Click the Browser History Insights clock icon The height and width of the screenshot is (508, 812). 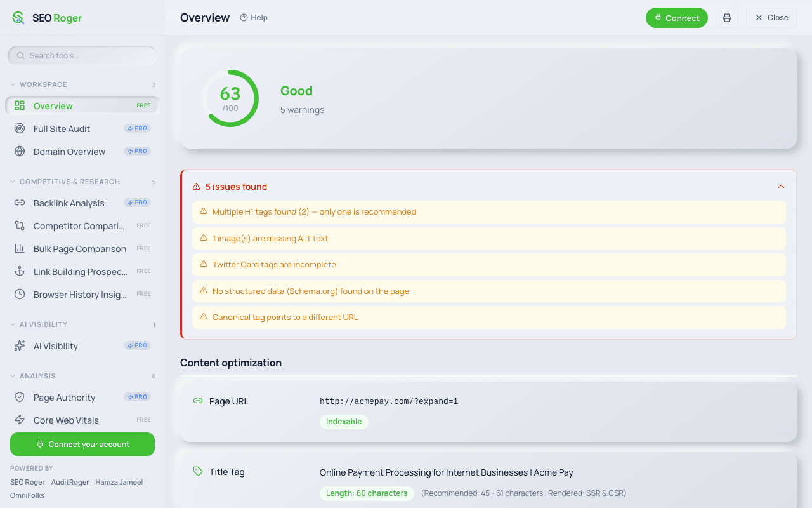tap(20, 295)
